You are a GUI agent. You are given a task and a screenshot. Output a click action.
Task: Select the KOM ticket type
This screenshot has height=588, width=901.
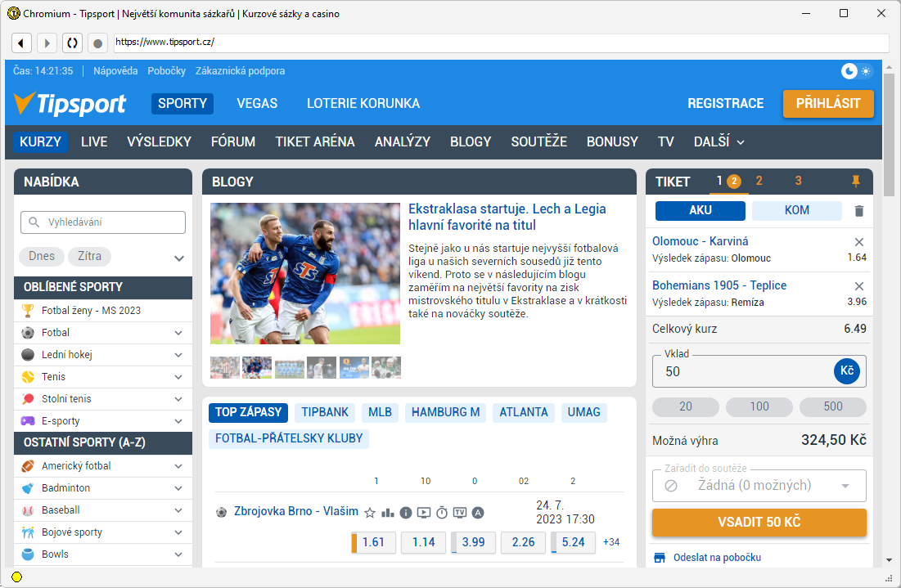pos(796,211)
